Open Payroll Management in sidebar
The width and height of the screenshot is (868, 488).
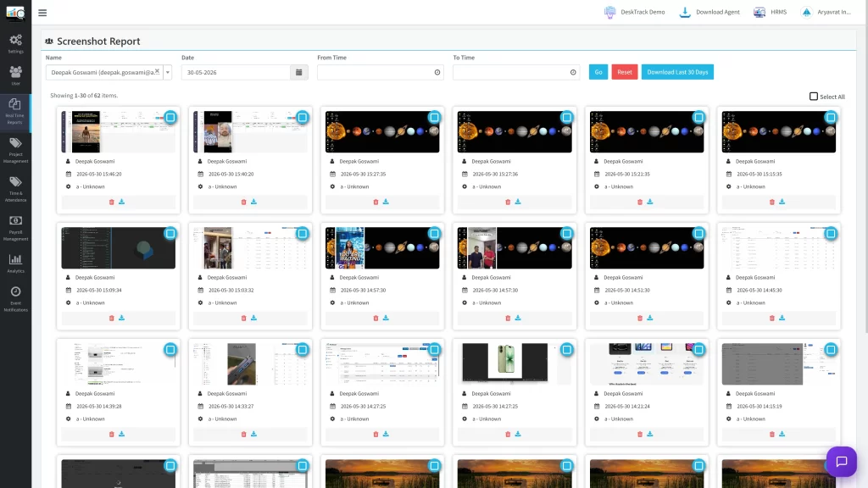[x=15, y=227]
